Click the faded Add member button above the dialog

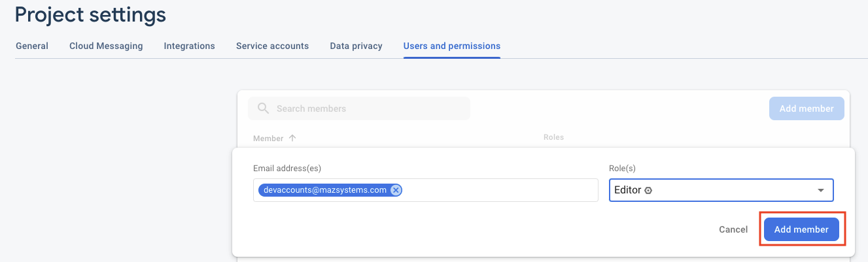point(807,108)
